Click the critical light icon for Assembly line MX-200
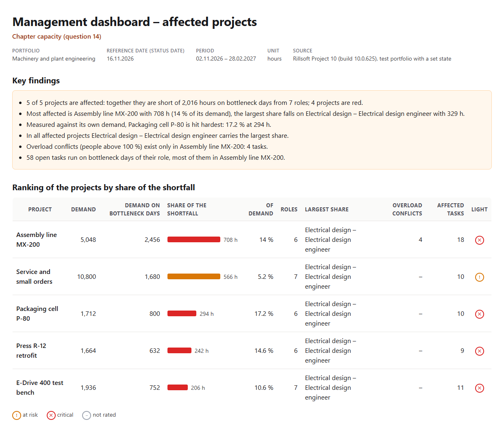Viewport: 504px width, 426px height. [480, 240]
